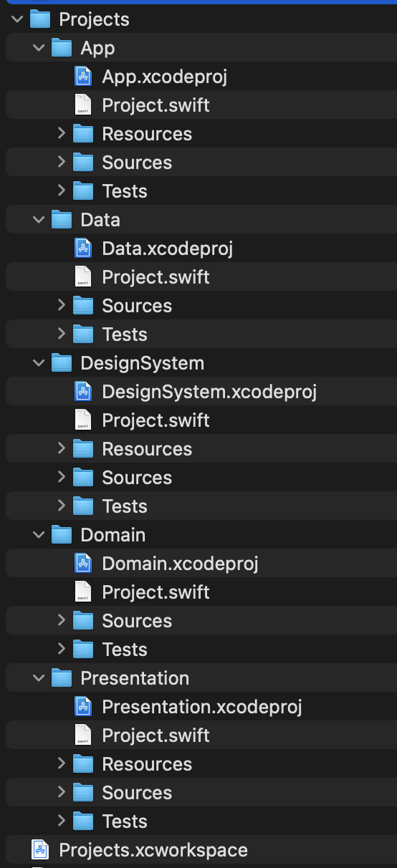This screenshot has width=397, height=868.
Task: Expand Resources folder under DesignSystem
Action: click(x=61, y=448)
